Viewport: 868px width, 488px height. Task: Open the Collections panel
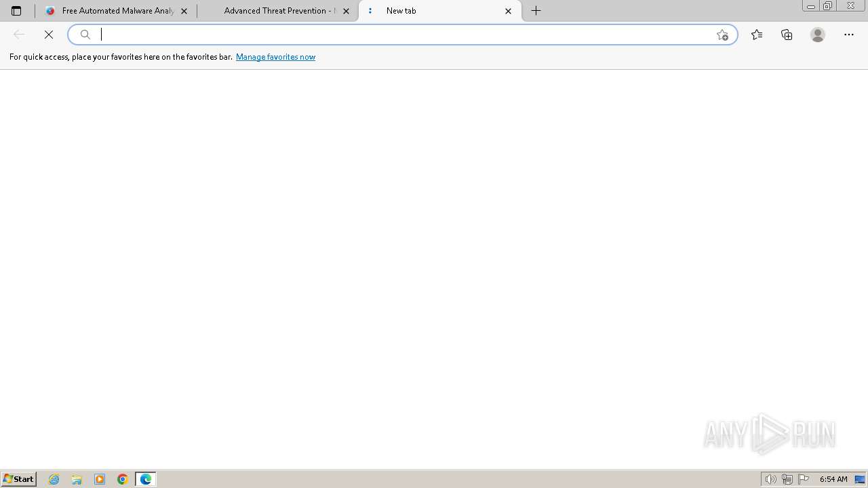point(787,35)
